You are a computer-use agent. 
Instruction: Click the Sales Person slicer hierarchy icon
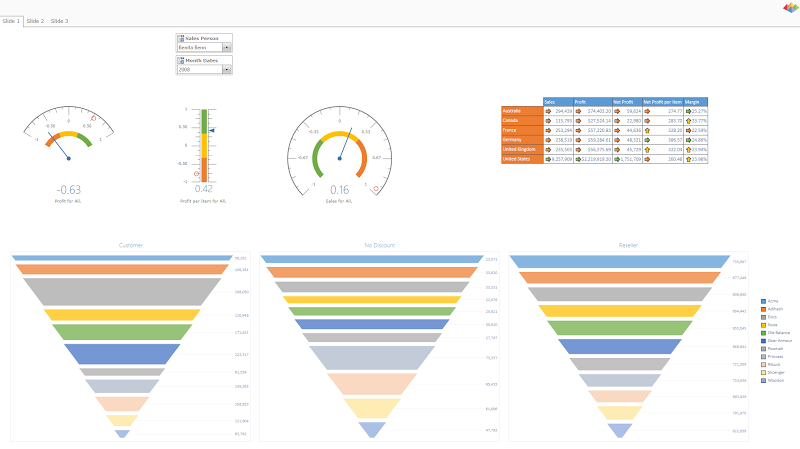181,38
